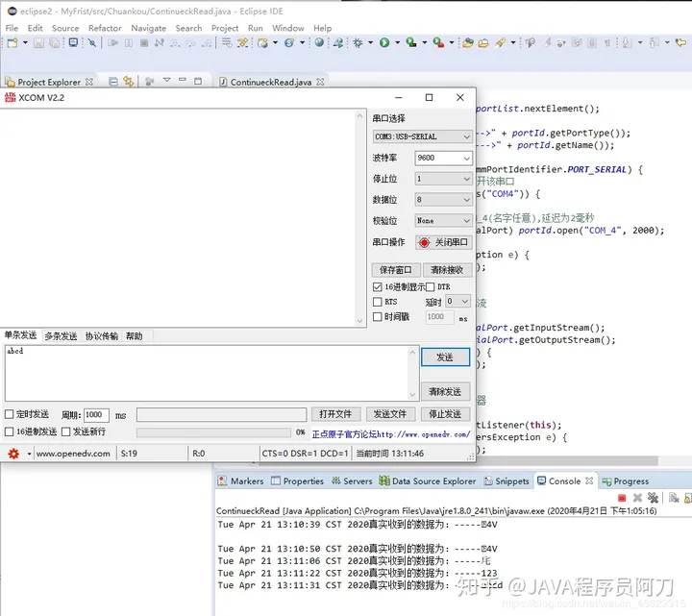Open the 延时 dropdown
The height and width of the screenshot is (616, 692).
pyautogui.click(x=457, y=302)
